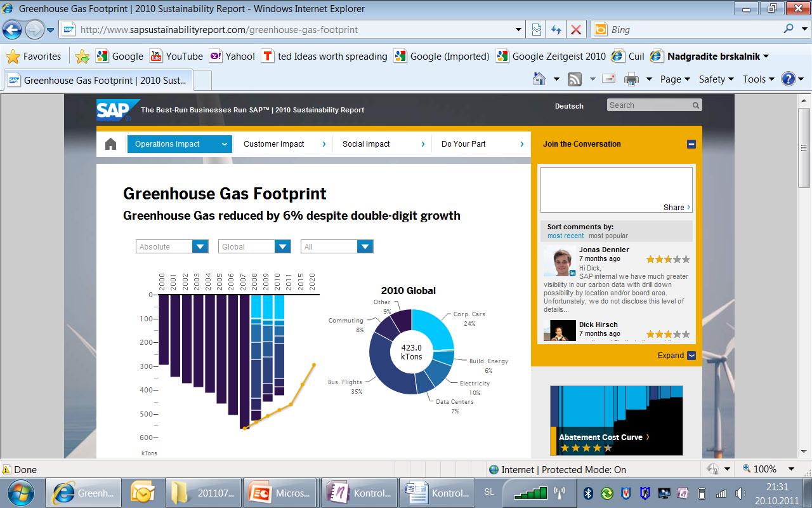
Task: Click the Share link under comment box
Action: (677, 207)
